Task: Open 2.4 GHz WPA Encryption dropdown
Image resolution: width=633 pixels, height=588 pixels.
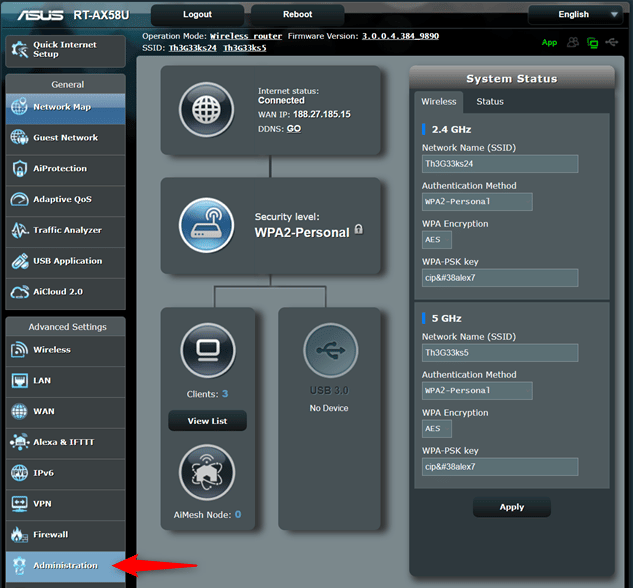Action: pyautogui.click(x=437, y=240)
